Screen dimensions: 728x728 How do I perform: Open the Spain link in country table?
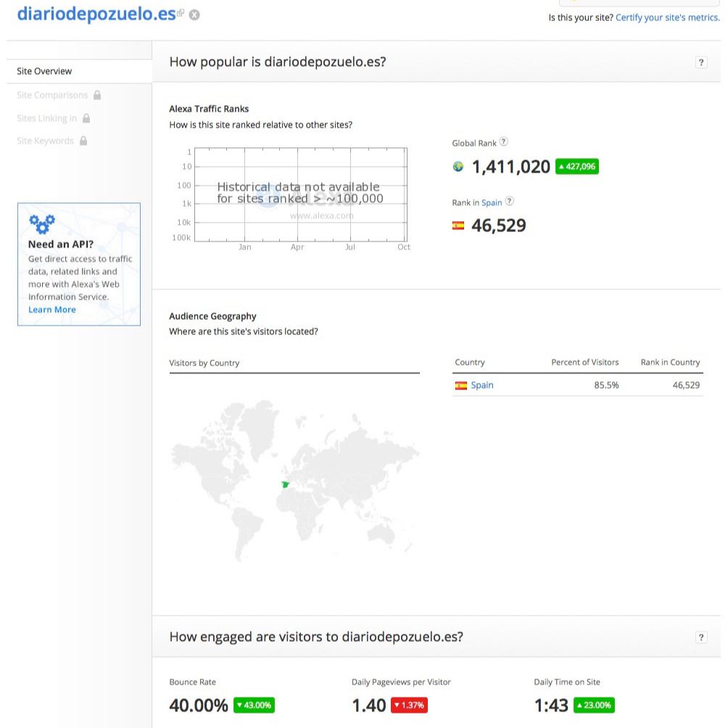tap(482, 385)
